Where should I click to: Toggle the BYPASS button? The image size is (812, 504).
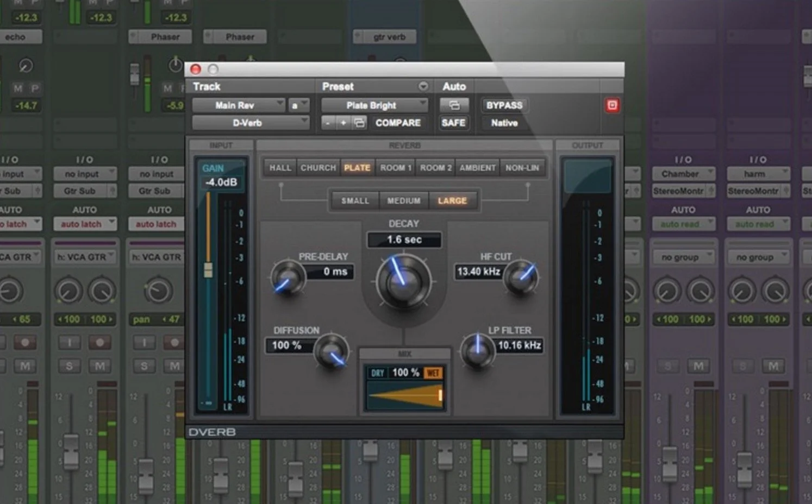(504, 105)
